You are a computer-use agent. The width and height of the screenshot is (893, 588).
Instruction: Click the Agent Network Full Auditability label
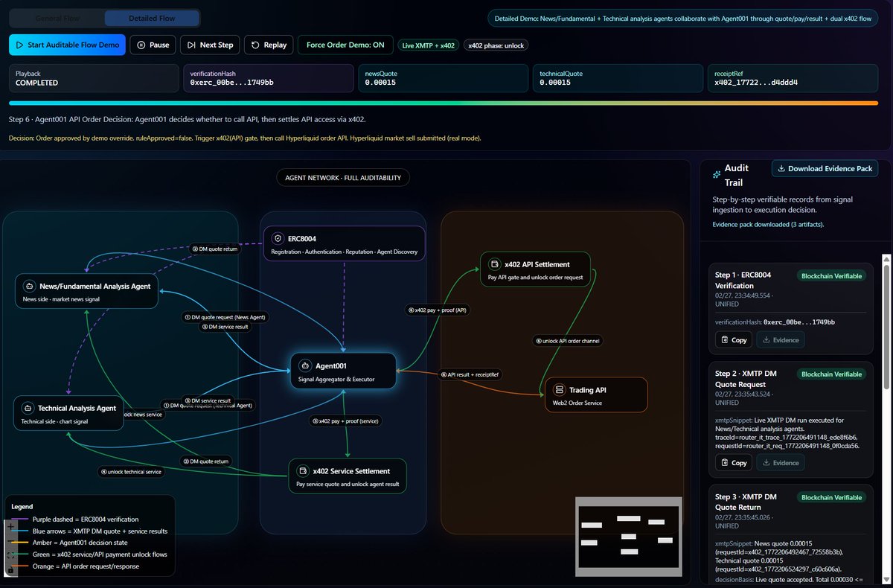(342, 178)
